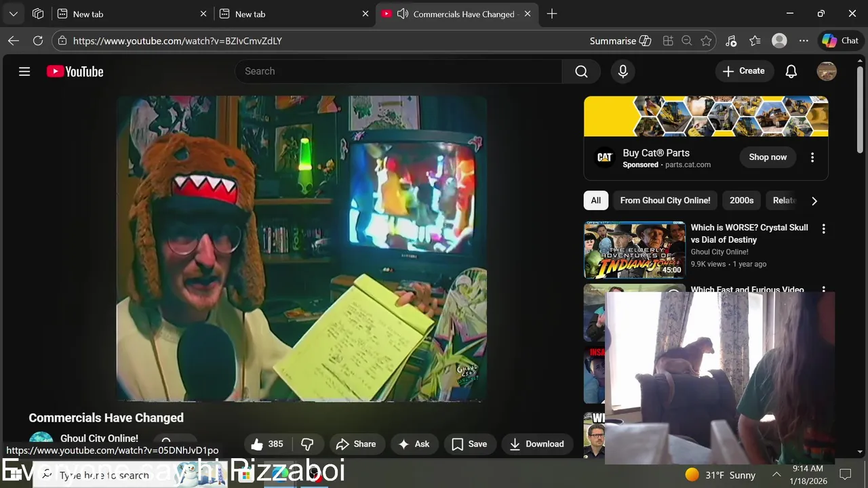This screenshot has height=488, width=868.
Task: Open Copilot Chat in Edge
Action: point(840,41)
